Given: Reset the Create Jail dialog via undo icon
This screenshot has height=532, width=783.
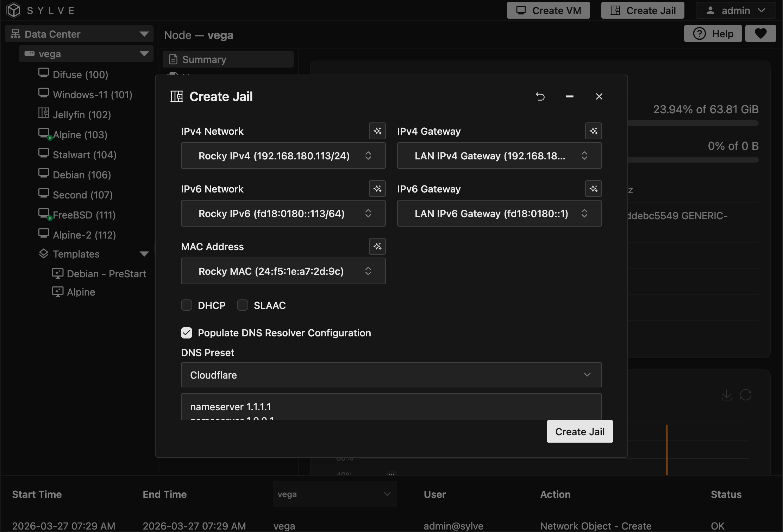Looking at the screenshot, I should tap(540, 96).
